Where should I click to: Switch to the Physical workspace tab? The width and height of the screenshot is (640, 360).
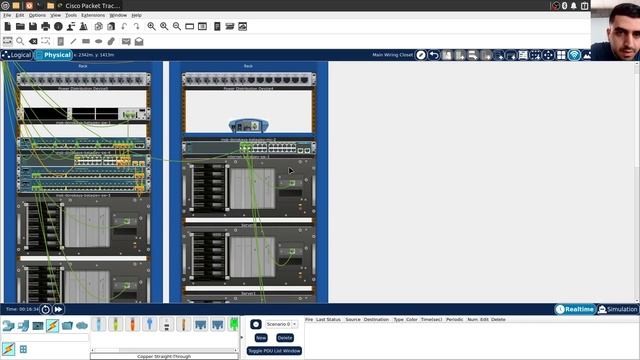[53, 55]
